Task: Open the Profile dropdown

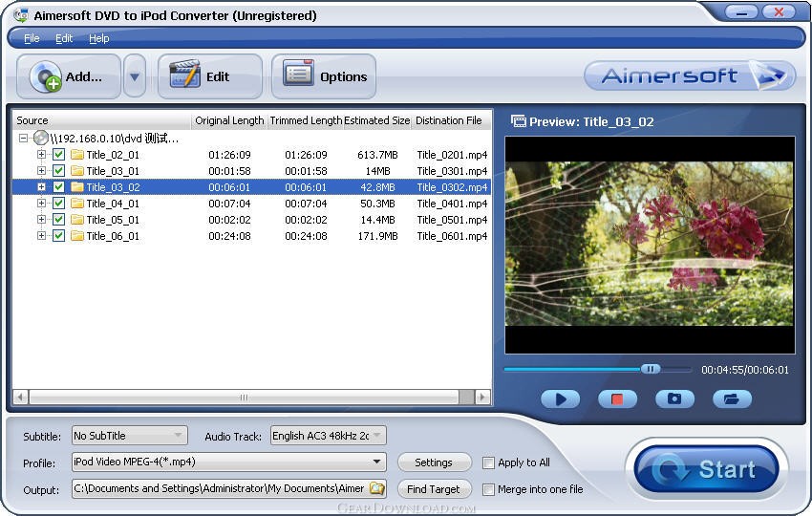Action: coord(229,462)
